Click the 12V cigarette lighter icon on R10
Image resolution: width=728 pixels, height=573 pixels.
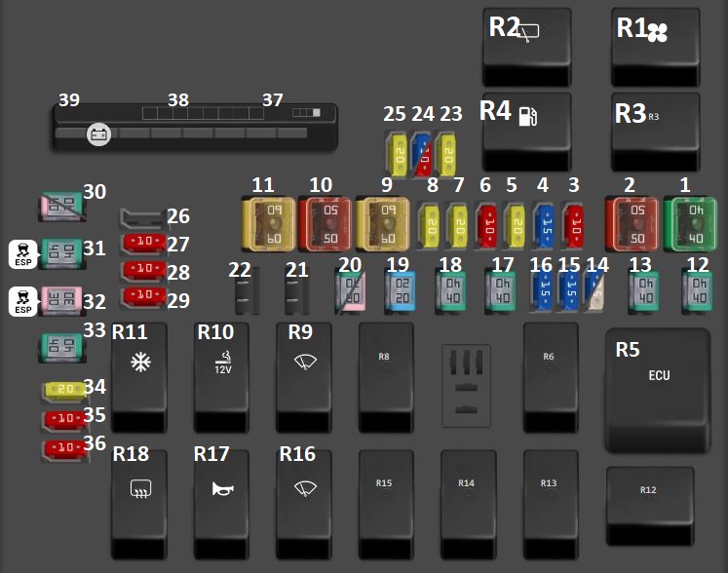click(x=223, y=363)
